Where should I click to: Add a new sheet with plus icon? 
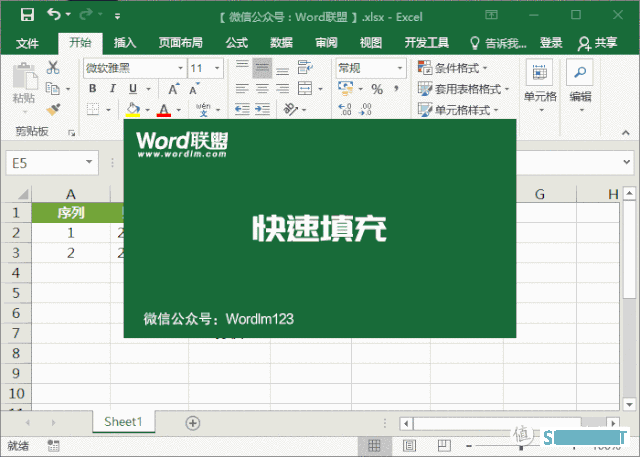193,423
